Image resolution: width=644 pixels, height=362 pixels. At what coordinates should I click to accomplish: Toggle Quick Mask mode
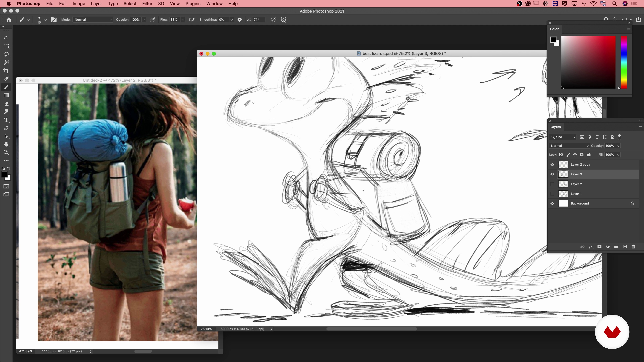pyautogui.click(x=6, y=186)
